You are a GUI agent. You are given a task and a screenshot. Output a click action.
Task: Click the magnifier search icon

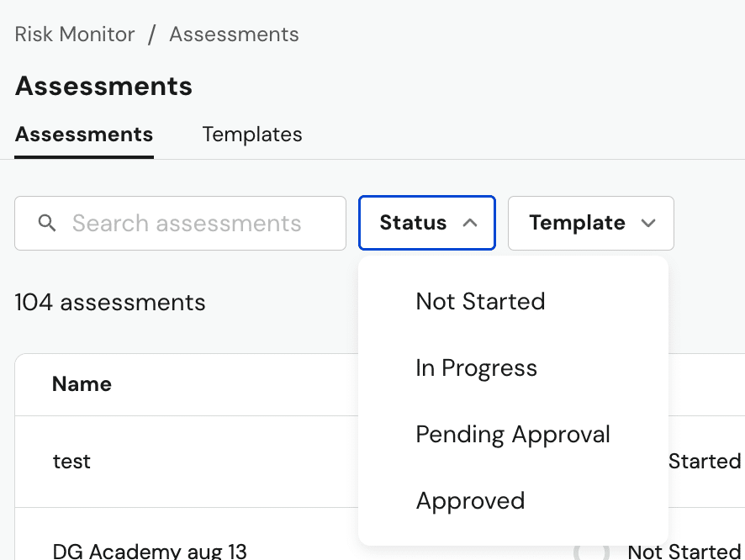tap(48, 223)
